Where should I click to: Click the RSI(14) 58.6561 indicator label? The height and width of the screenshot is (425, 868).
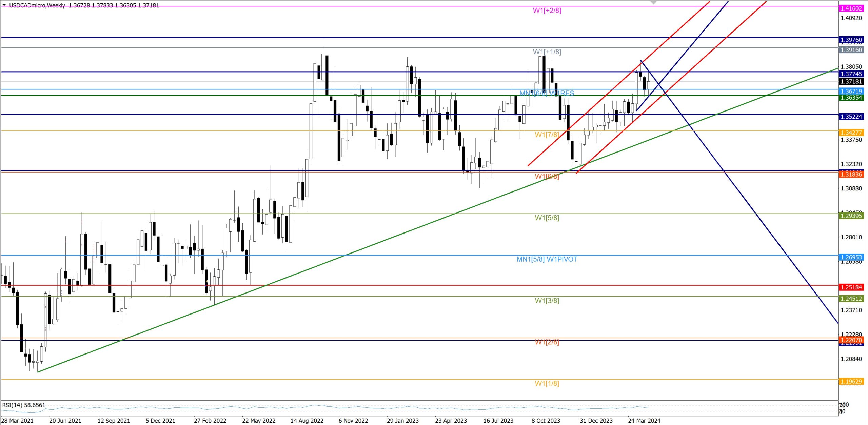click(x=24, y=405)
